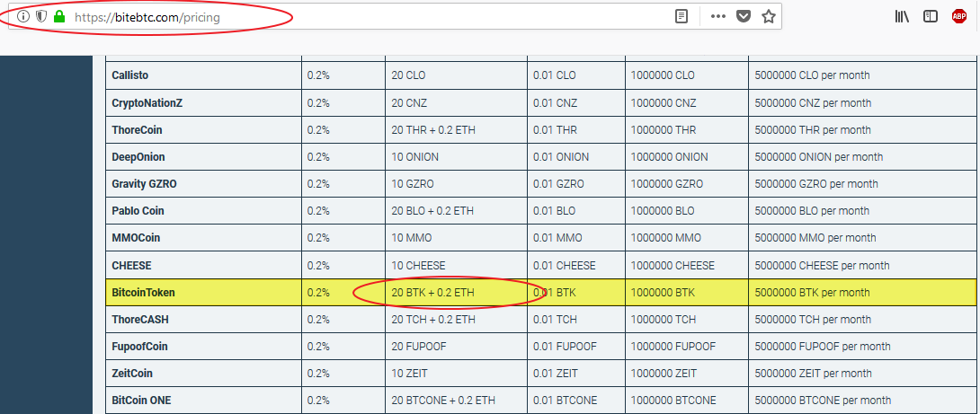Screen dimensions: 980x414
Task: Click the 1000000 GZRO limit cell
Action: point(687,183)
